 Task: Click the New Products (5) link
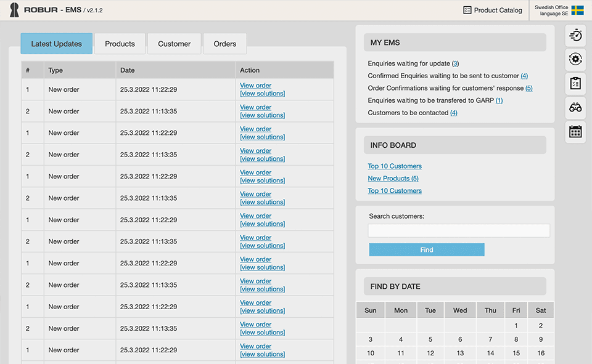[393, 179]
